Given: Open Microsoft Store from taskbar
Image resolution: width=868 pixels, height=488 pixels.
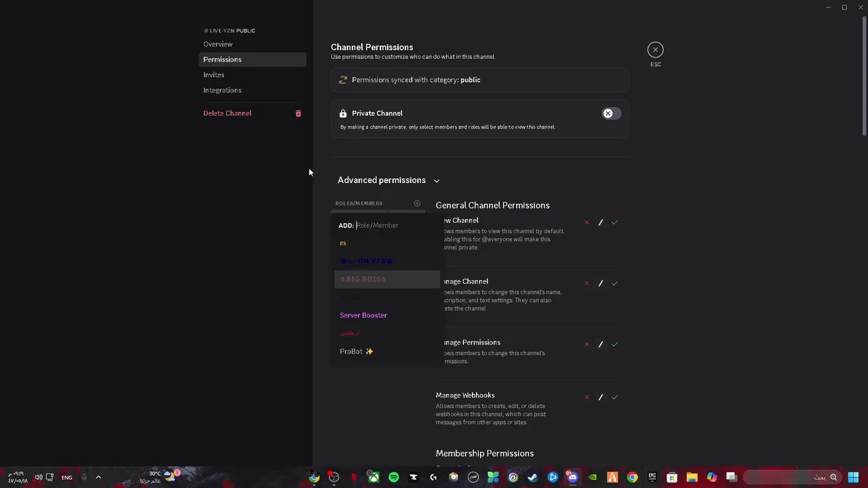Looking at the screenshot, I should click(672, 477).
